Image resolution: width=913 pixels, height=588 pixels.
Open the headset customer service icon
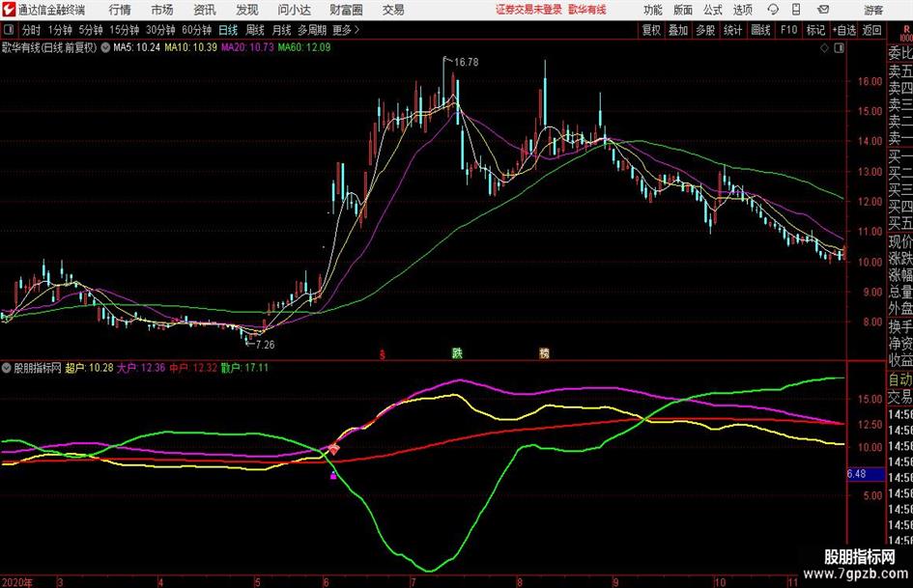pos(773,10)
